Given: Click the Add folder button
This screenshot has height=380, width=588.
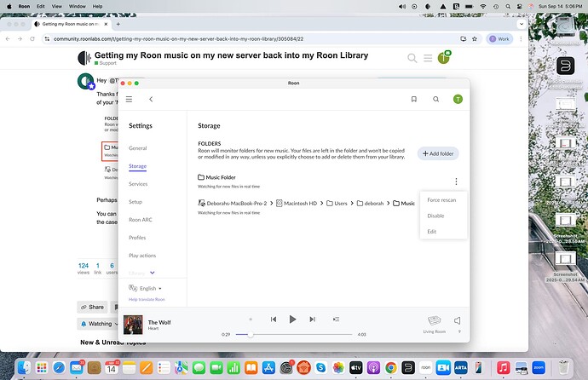Looking at the screenshot, I should 438,153.
